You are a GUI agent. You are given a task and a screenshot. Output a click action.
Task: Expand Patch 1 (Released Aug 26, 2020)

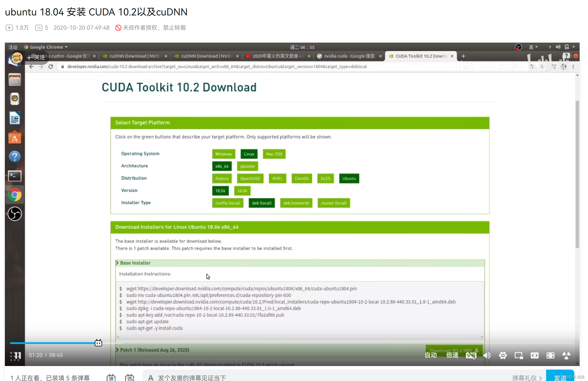(153, 350)
